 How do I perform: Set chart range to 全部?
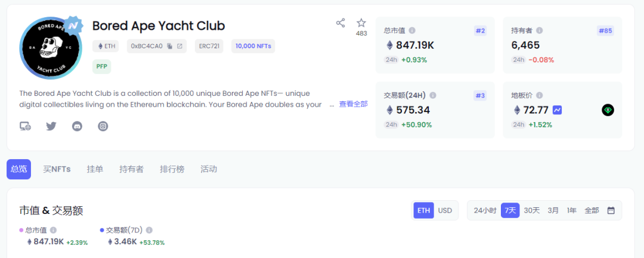click(592, 210)
